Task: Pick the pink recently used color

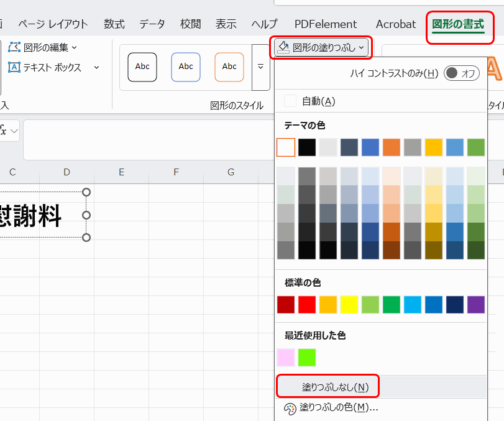Action: pyautogui.click(x=286, y=358)
